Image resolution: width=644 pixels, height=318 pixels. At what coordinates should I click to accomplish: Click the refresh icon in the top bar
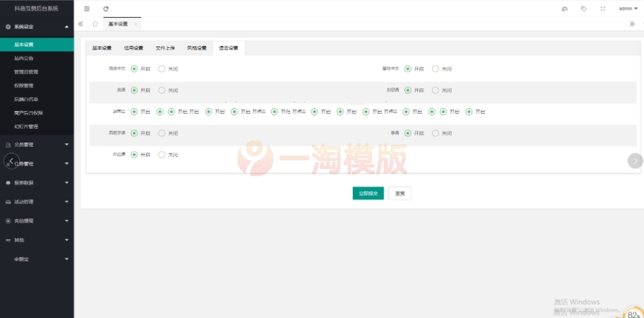point(106,9)
